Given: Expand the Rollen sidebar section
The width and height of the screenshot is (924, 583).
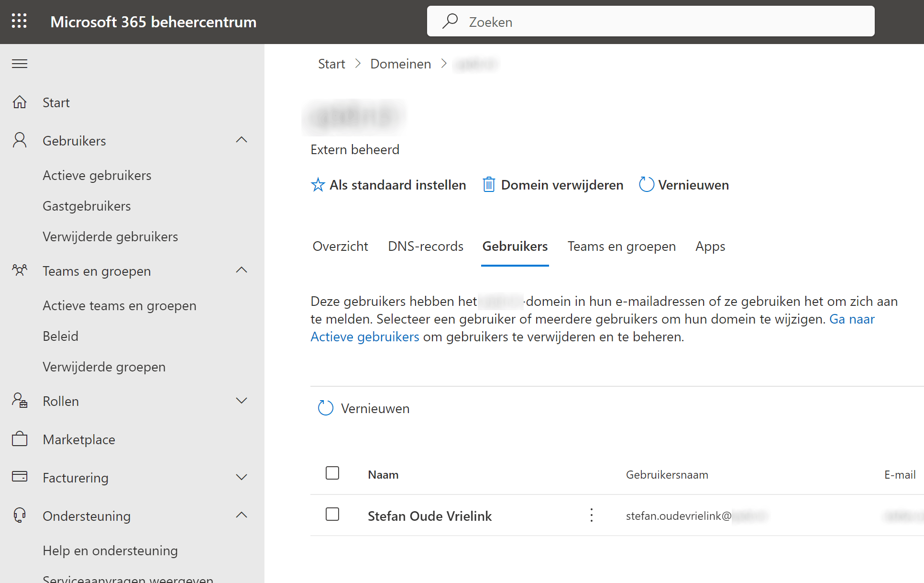Looking at the screenshot, I should (242, 401).
